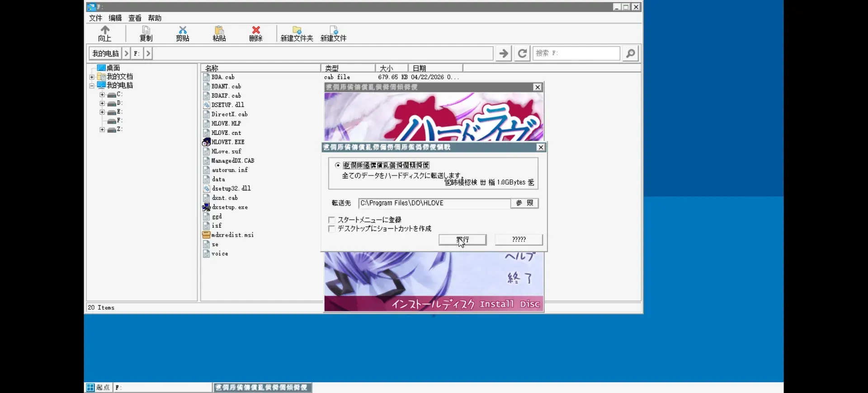Select the DSETUP.dll file icon
Viewport: 868px width, 393px height.
point(206,105)
